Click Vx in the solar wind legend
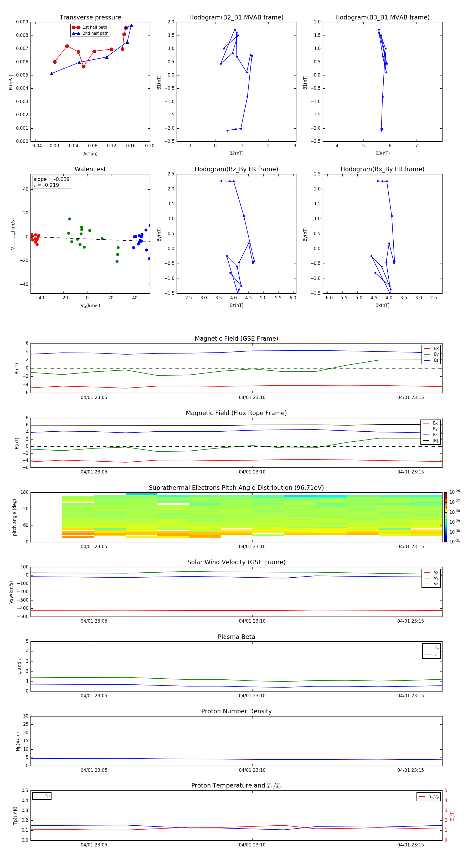The image size is (473, 868). point(431,572)
